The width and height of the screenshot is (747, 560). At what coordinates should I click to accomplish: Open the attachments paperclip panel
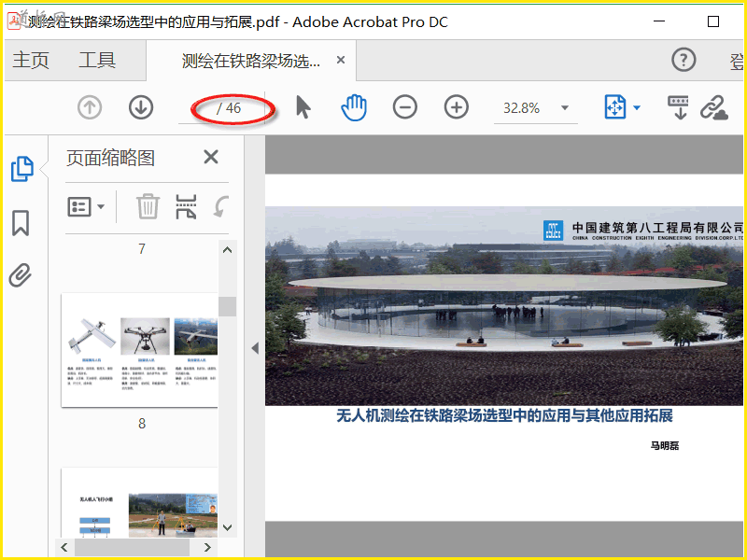coord(21,274)
